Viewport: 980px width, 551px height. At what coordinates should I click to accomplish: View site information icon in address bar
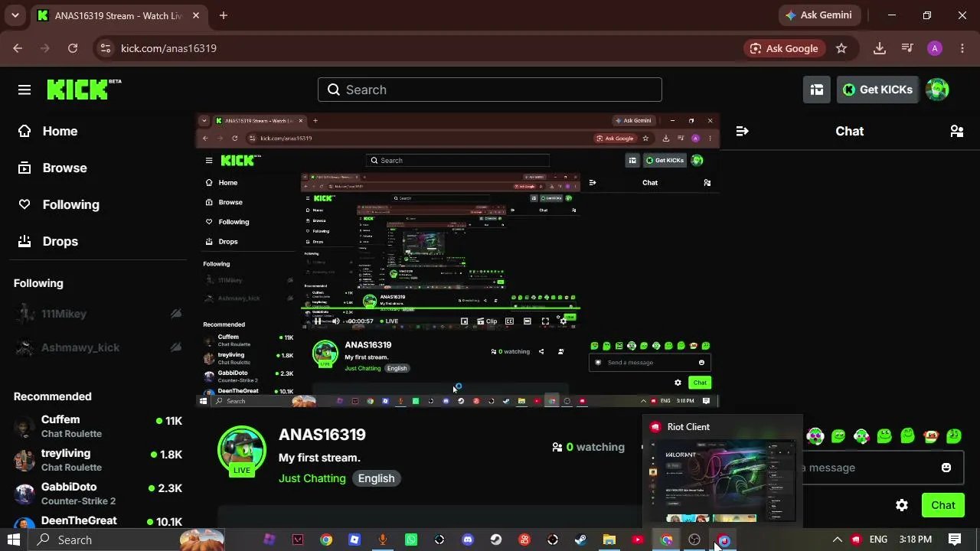click(x=105, y=48)
